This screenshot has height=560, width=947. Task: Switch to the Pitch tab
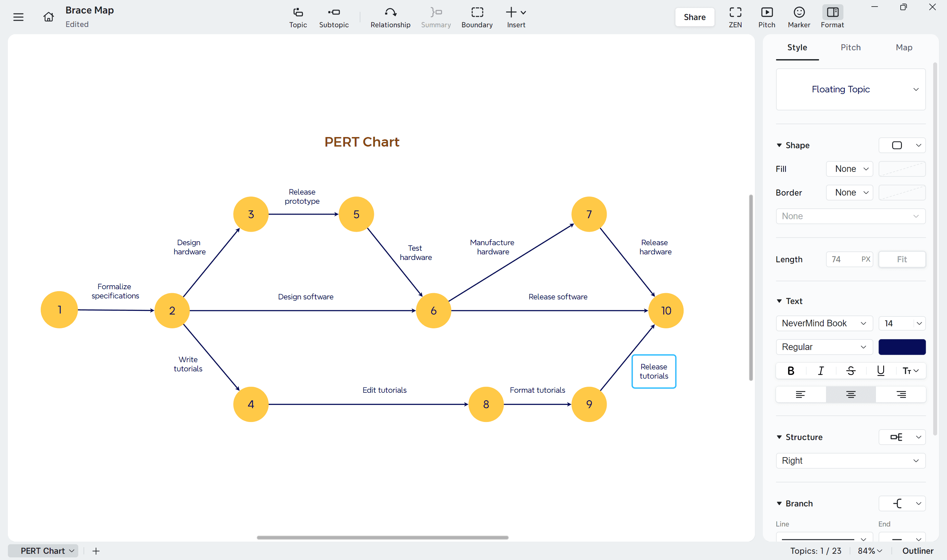850,48
